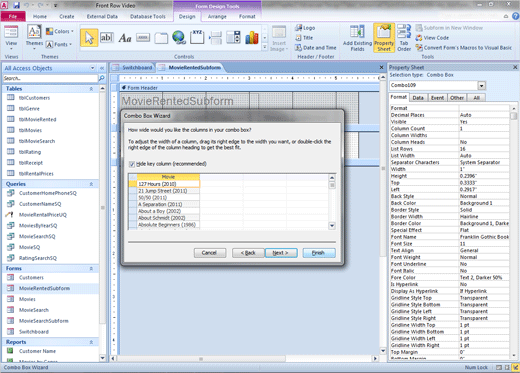Edit the Border Color property value
Viewport: 520px width, 373px height.
484,223
